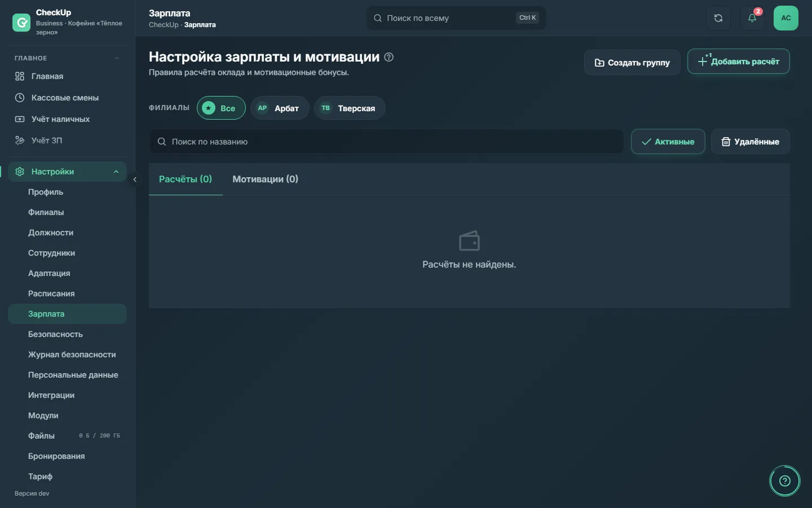Open Кассовые смены page
Viewport: 812px width, 508px height.
(x=67, y=98)
